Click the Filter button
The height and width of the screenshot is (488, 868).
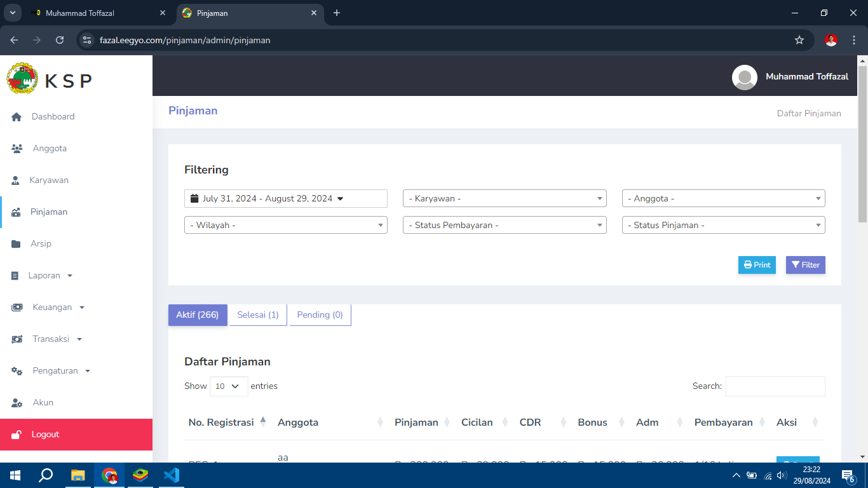(x=805, y=265)
